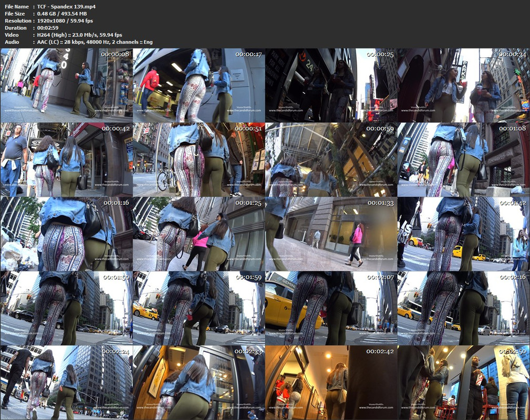Select the thumbnail marked 00:00:25
This screenshot has width=530, height=420.
(x=331, y=86)
